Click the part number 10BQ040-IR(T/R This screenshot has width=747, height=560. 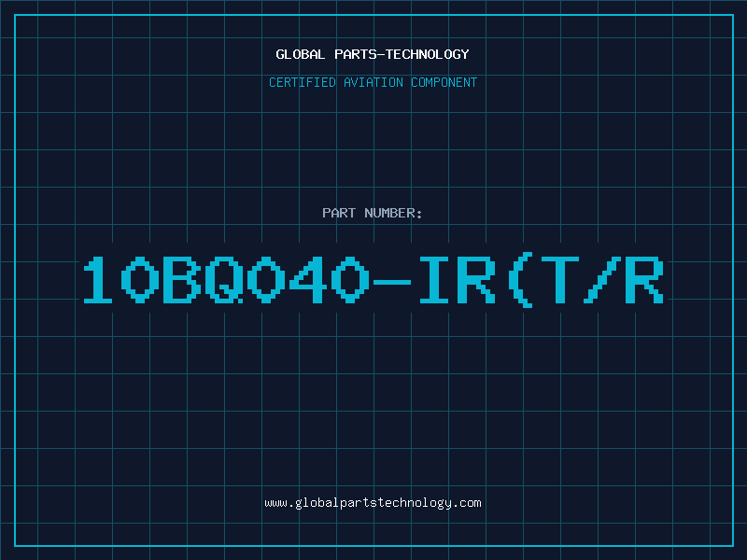point(373,280)
